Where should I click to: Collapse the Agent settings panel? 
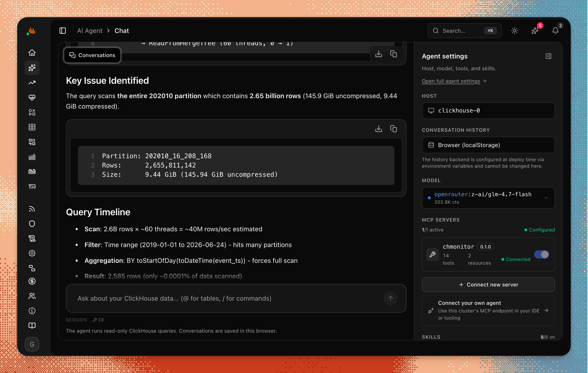(549, 56)
